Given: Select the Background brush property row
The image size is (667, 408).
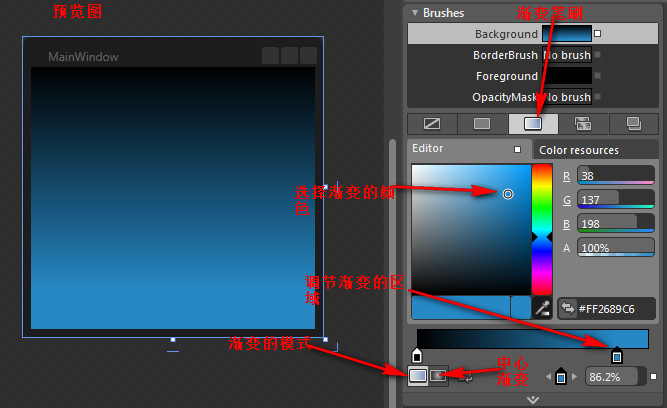Looking at the screenshot, I should [533, 34].
